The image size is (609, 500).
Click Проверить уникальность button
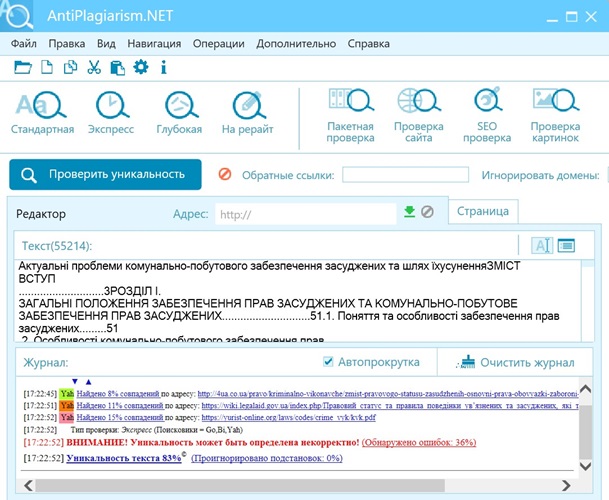(105, 174)
